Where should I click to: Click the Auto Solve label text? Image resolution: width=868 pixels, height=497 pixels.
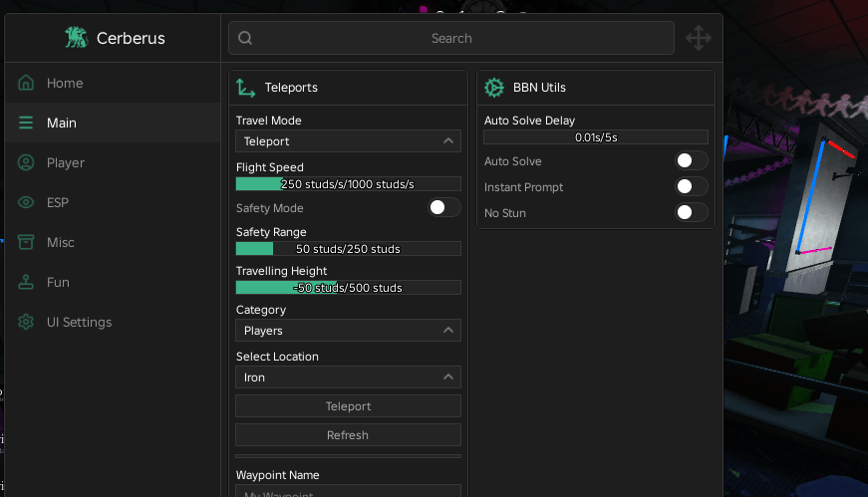pyautogui.click(x=512, y=161)
